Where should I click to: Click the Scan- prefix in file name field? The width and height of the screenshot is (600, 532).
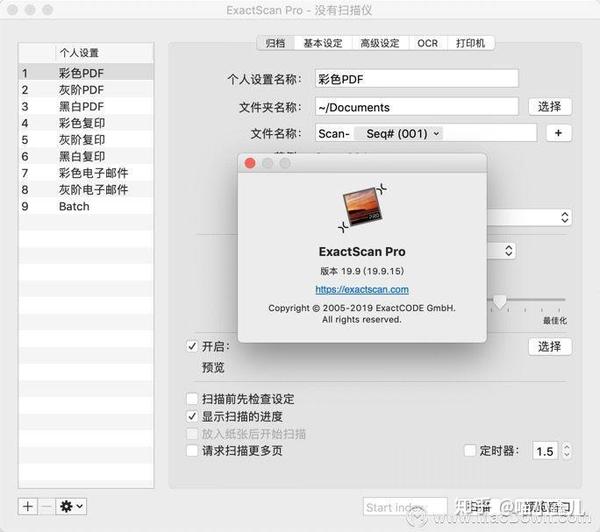[x=334, y=134]
